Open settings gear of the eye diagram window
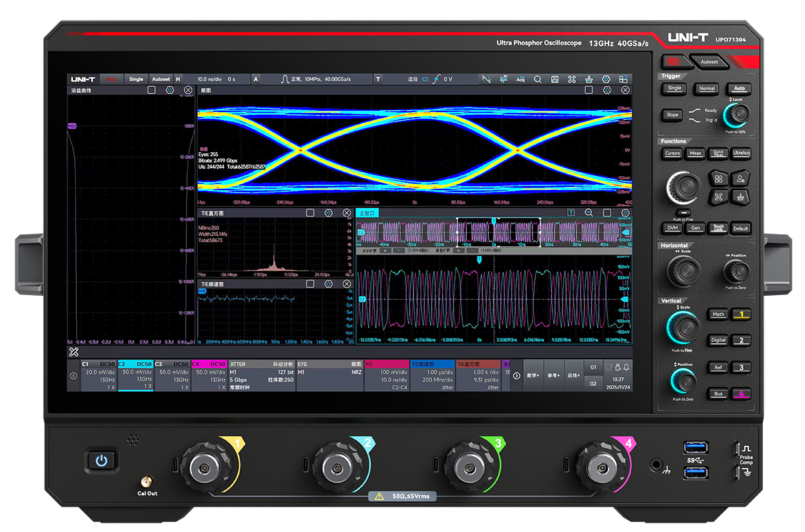The width and height of the screenshot is (805, 532). coord(607,90)
